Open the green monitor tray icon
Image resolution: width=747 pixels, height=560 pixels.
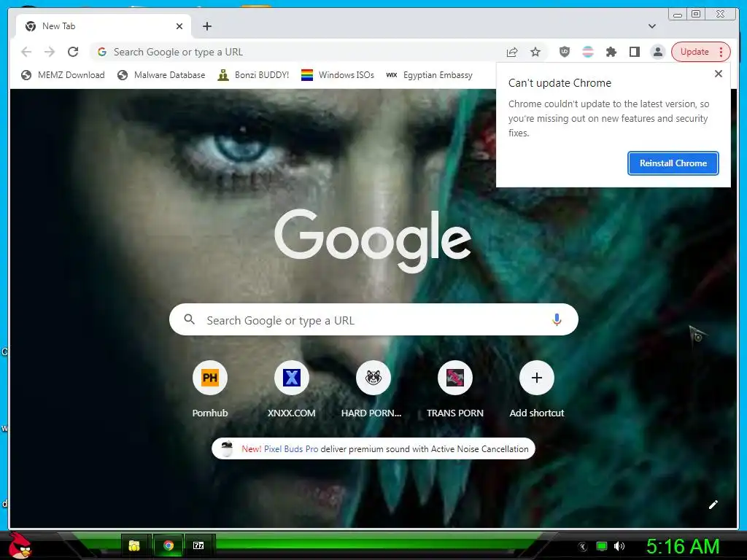pyautogui.click(x=602, y=546)
